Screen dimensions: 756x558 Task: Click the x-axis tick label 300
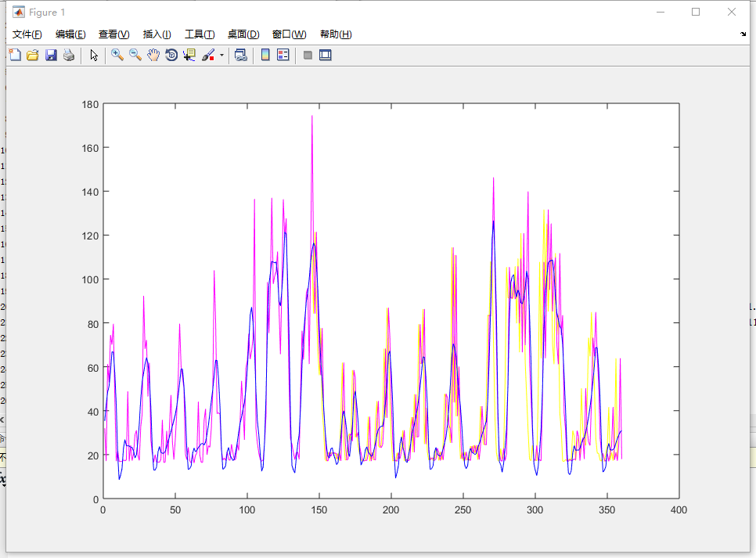535,509
